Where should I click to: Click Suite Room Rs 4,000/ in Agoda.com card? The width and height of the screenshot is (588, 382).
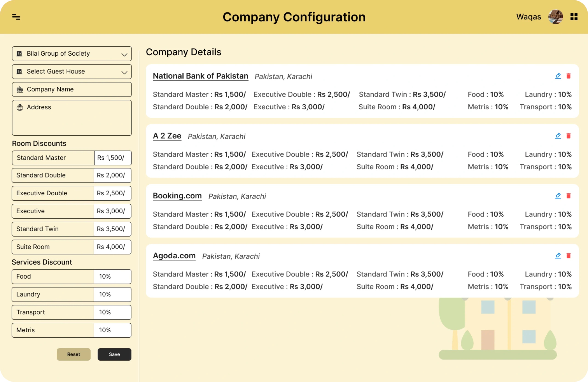(395, 287)
